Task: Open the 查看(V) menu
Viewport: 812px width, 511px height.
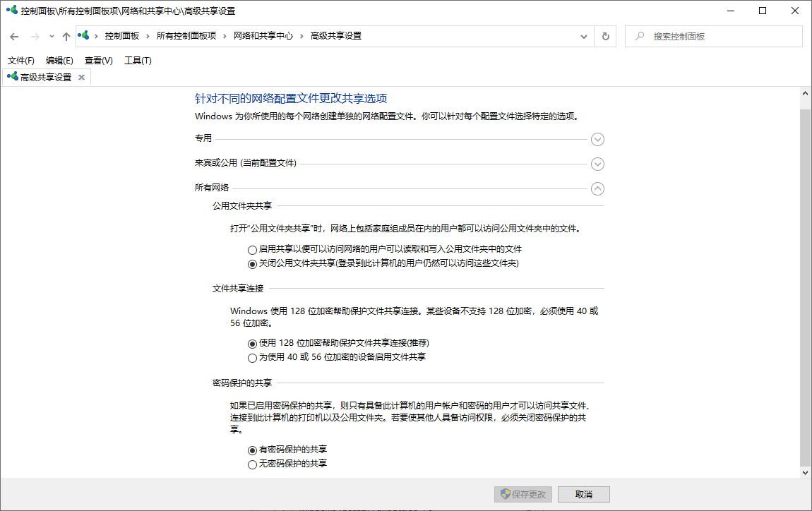Action: click(98, 61)
